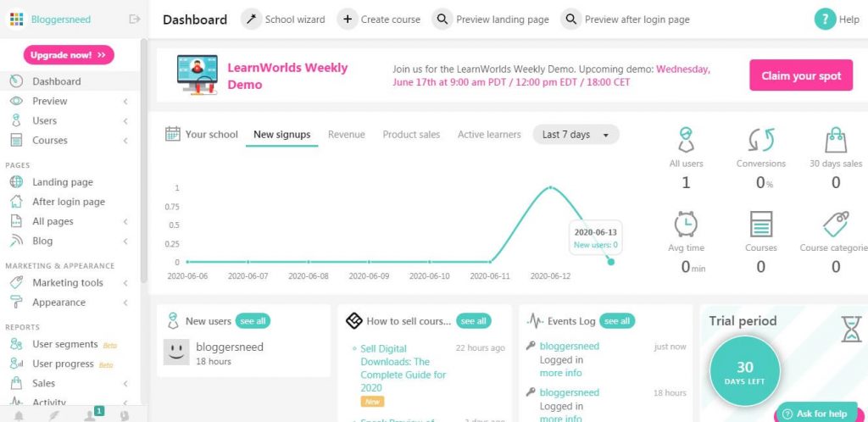
Task: Expand the Appearance submenu chevron
Action: coord(125,303)
